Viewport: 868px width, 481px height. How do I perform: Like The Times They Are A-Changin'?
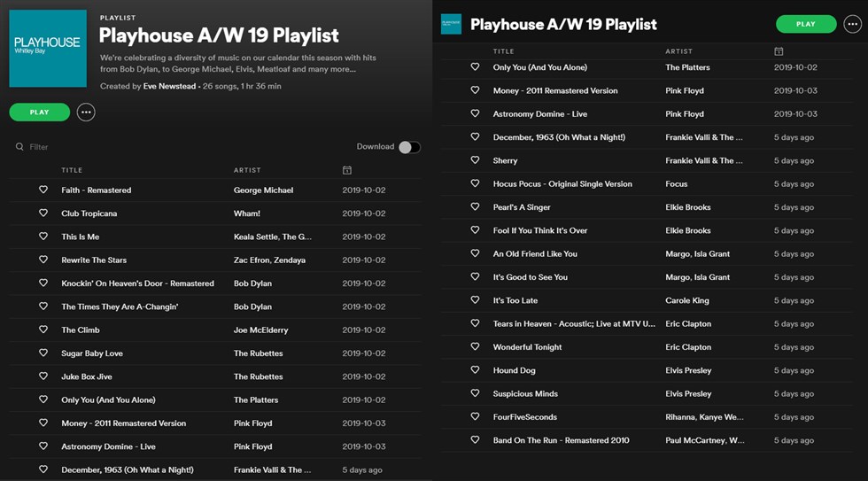point(43,306)
